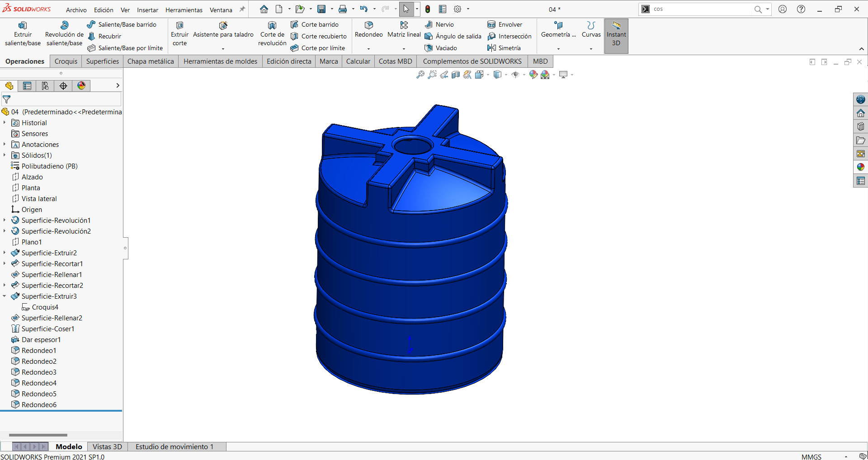
Task: Click Ángulo de salida tool
Action: (x=453, y=36)
